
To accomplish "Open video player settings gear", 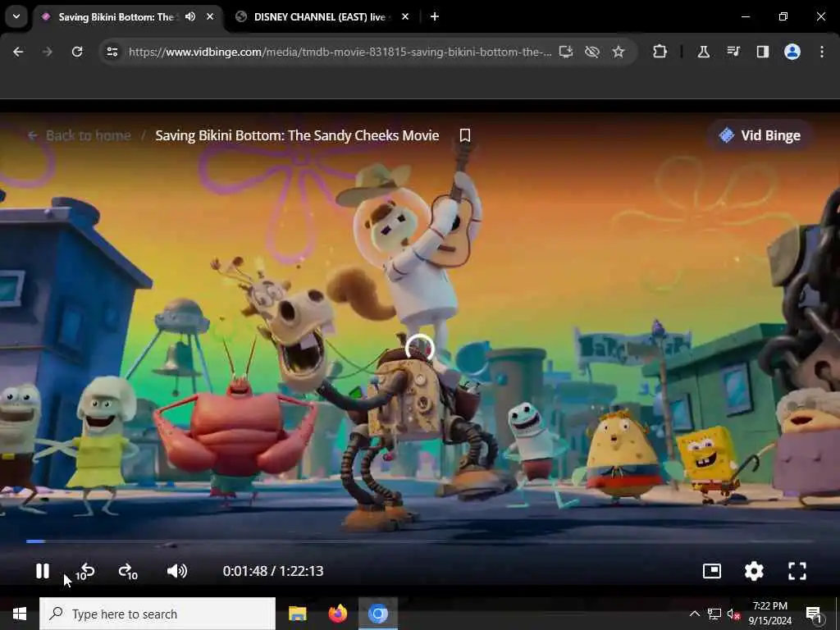I will (x=754, y=571).
